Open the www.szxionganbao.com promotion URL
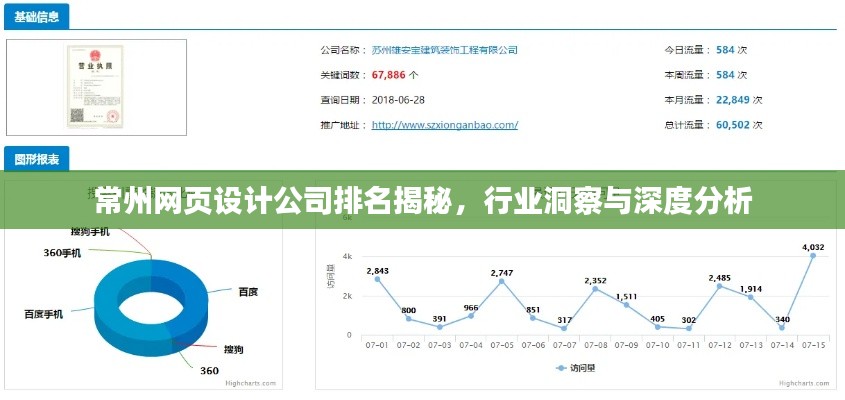Screen dimensions: 845x400 click(x=444, y=125)
